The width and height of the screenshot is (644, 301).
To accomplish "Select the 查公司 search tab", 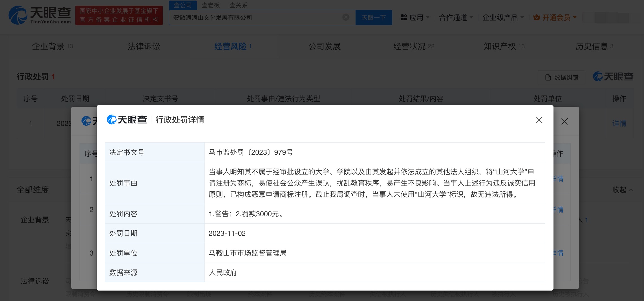I will pos(183,5).
